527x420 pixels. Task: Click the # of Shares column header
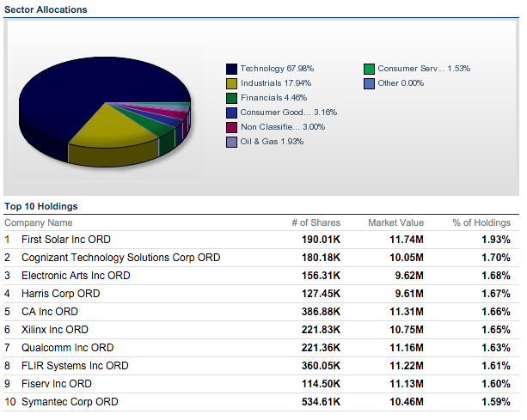pos(316,222)
